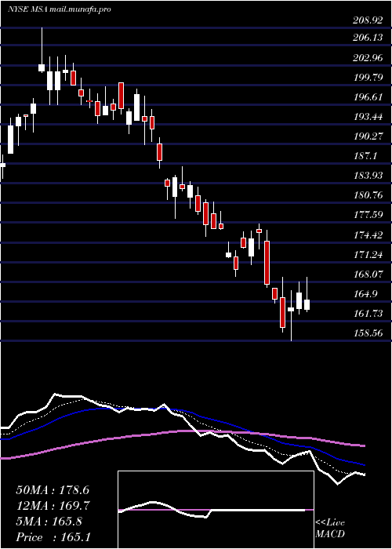Click the 177.59 price axis label
Viewport: 392px width, 549px height.
368,215
